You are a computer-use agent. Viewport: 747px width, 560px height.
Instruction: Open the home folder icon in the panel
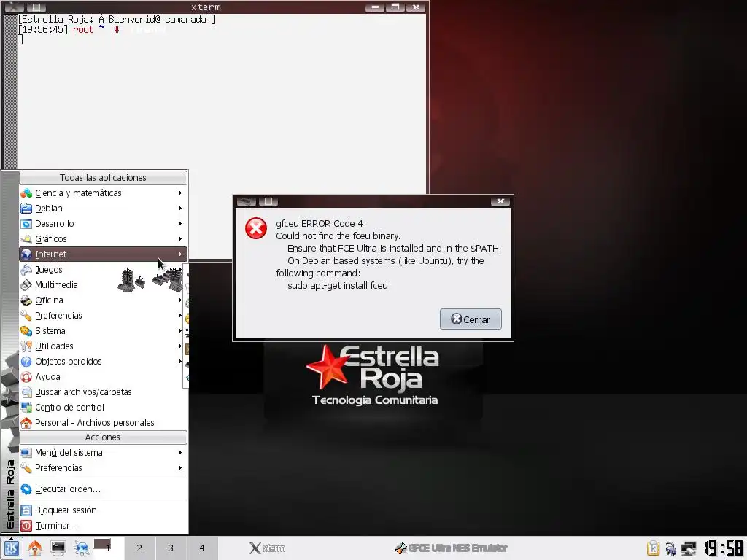point(35,548)
